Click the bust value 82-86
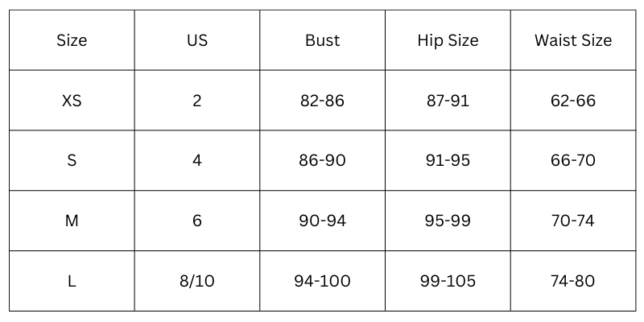Viewport: 644px width, 322px height. [322, 101]
